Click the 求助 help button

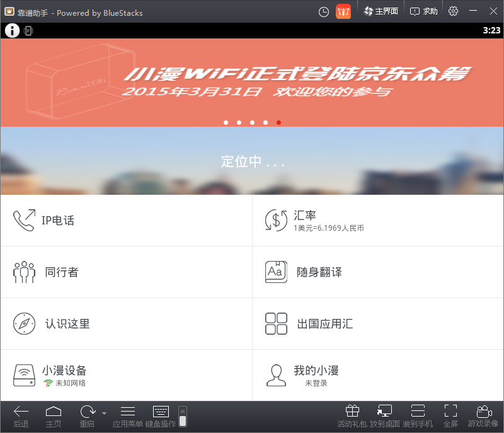[x=424, y=11]
